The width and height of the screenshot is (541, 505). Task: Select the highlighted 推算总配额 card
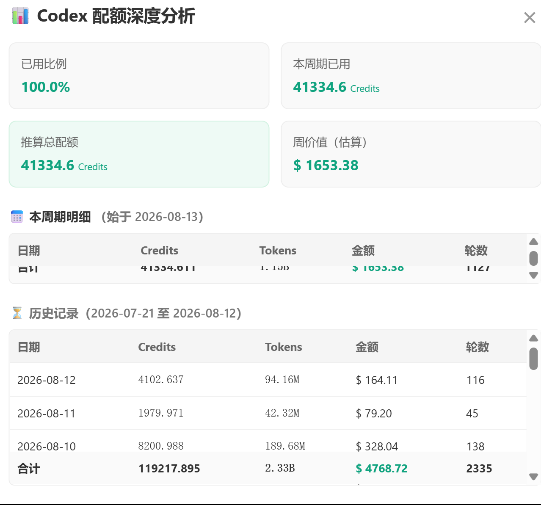(x=139, y=154)
